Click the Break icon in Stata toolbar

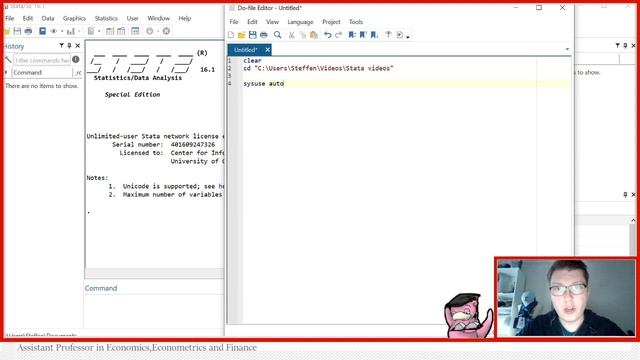point(166,31)
